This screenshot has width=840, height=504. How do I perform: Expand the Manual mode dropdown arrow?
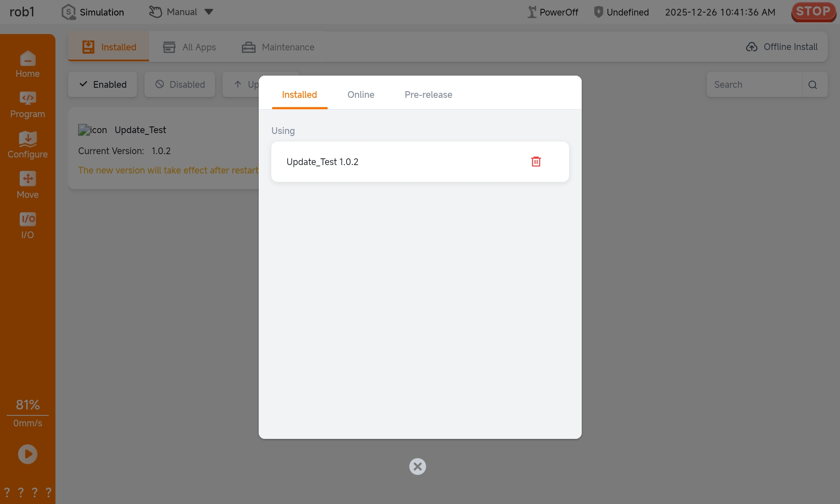coord(209,12)
